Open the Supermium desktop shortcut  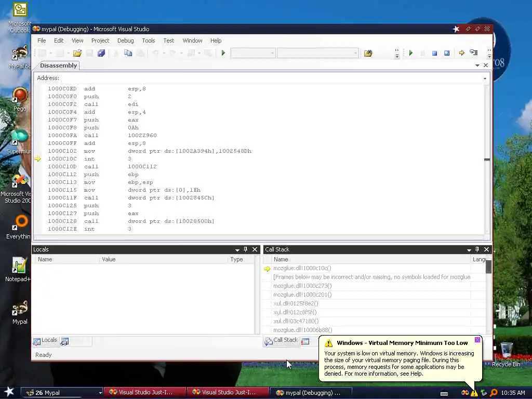[x=20, y=142]
